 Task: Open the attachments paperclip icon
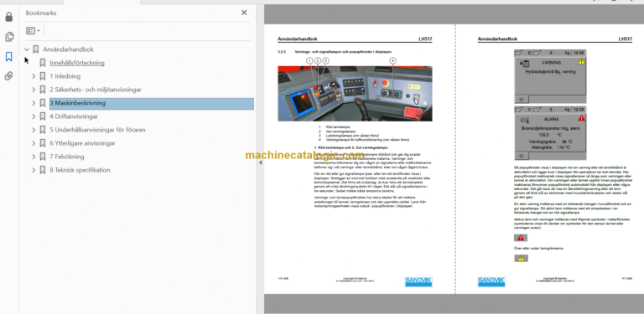point(9,76)
